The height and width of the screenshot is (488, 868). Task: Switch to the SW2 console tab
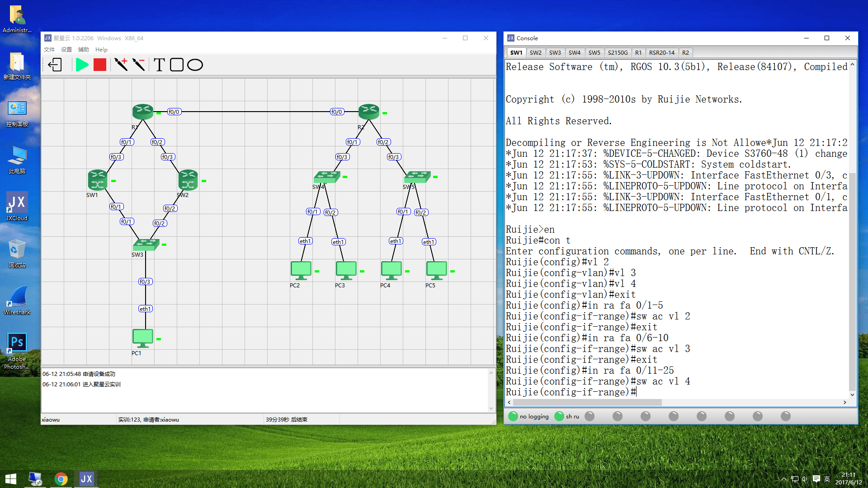(536, 53)
